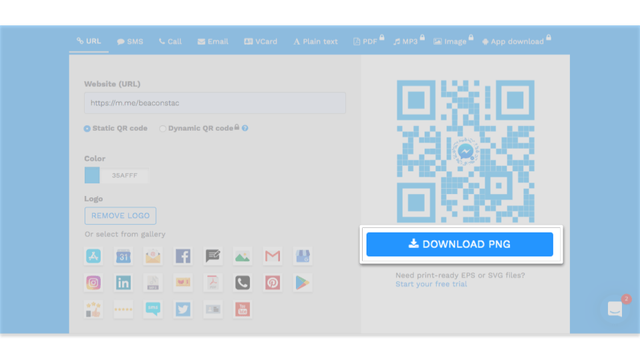Choose the open envelope email logo
640x360 pixels.
tap(153, 256)
